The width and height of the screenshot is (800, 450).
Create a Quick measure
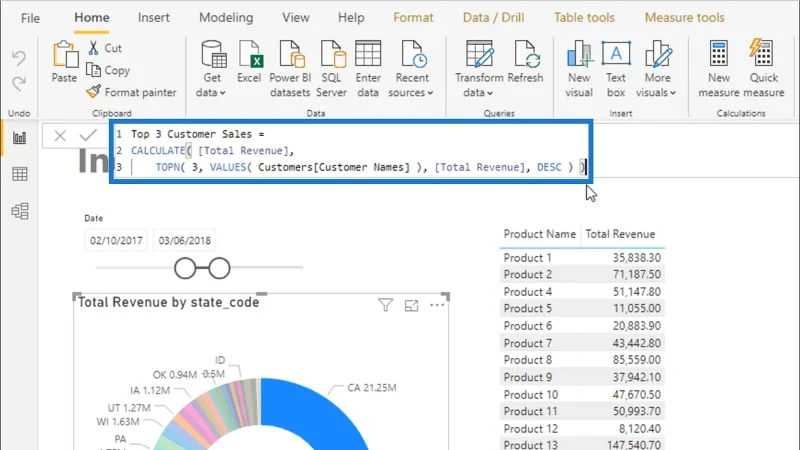(763, 69)
